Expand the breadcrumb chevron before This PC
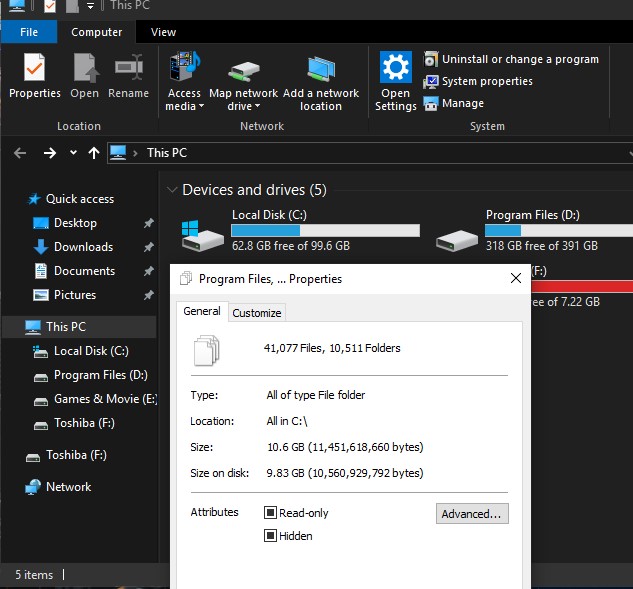The width and height of the screenshot is (633, 589). (x=135, y=153)
